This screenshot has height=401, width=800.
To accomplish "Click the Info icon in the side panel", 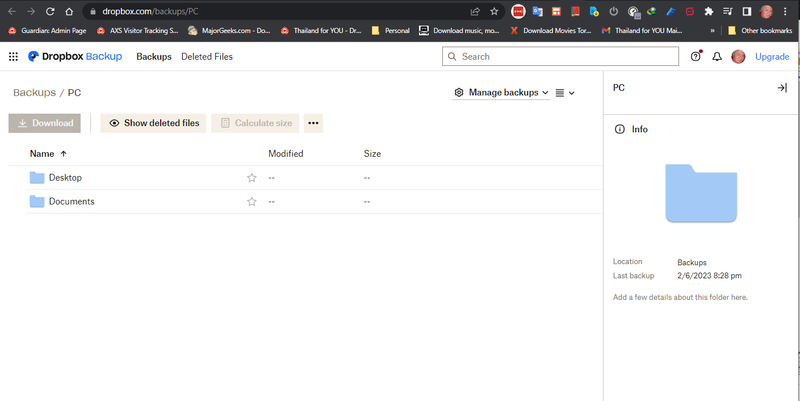I will 619,129.
